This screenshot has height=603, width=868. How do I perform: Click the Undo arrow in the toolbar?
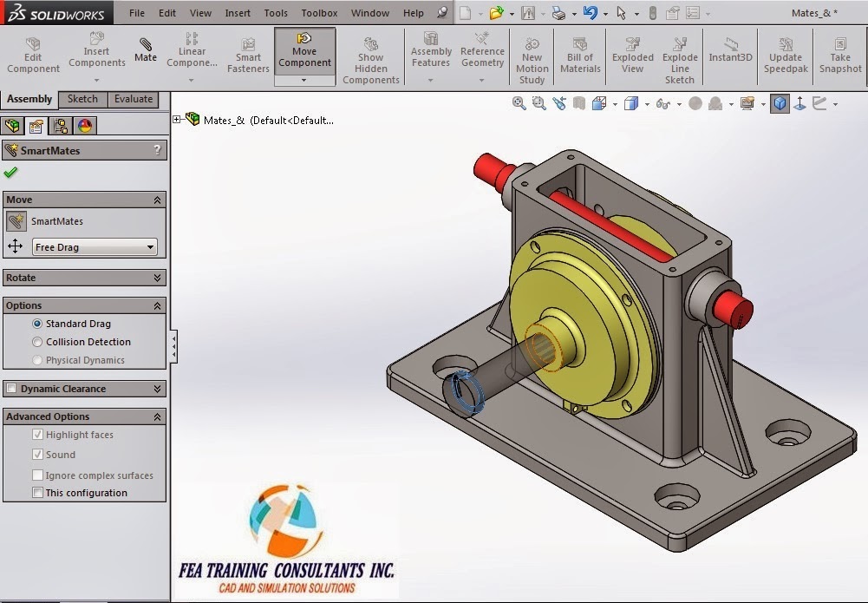click(591, 13)
